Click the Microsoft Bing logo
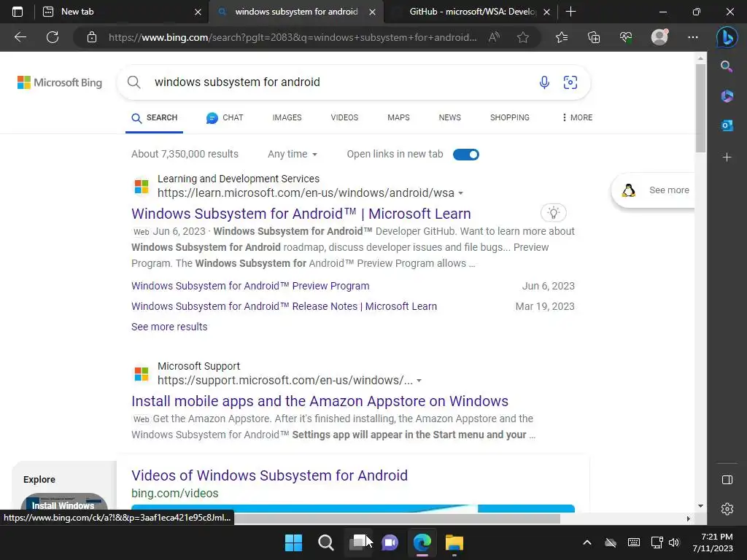This screenshot has height=560, width=747. point(60,82)
